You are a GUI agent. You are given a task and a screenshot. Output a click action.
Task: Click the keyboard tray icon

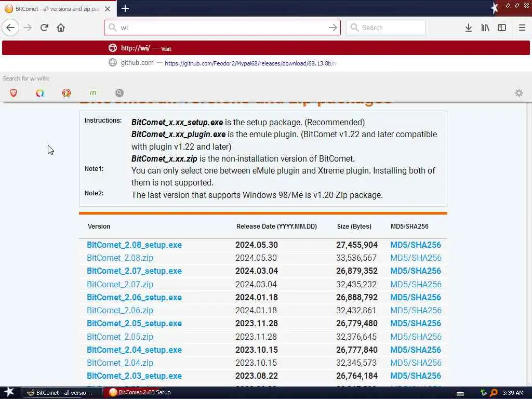[x=460, y=393]
